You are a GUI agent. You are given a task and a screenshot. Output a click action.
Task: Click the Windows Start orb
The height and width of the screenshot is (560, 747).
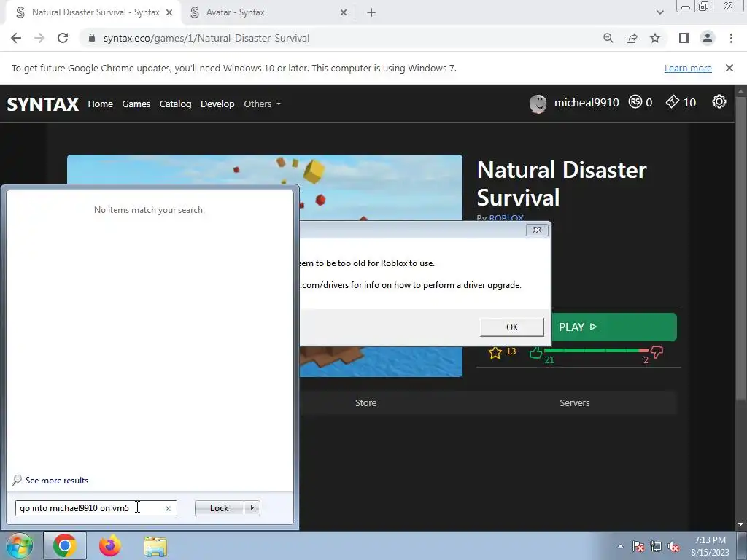click(x=19, y=545)
